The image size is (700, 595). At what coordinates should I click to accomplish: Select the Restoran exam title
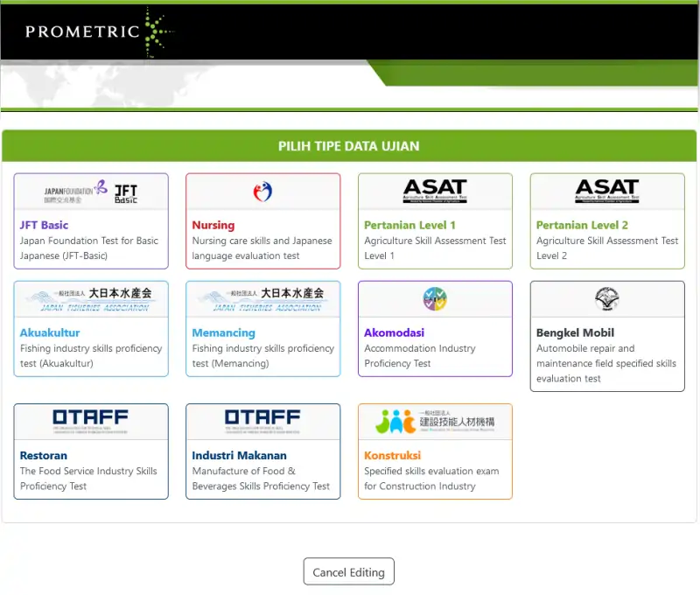pyautogui.click(x=44, y=455)
